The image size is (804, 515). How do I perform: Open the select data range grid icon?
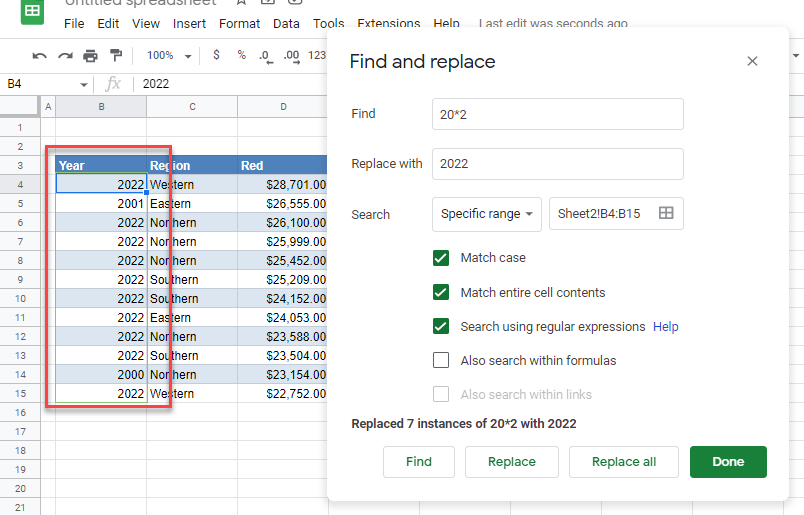click(666, 213)
